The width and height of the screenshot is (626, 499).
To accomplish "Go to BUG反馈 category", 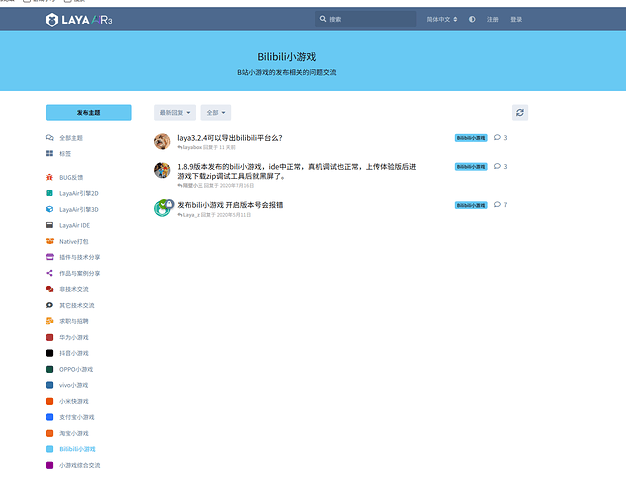I will 64,177.
